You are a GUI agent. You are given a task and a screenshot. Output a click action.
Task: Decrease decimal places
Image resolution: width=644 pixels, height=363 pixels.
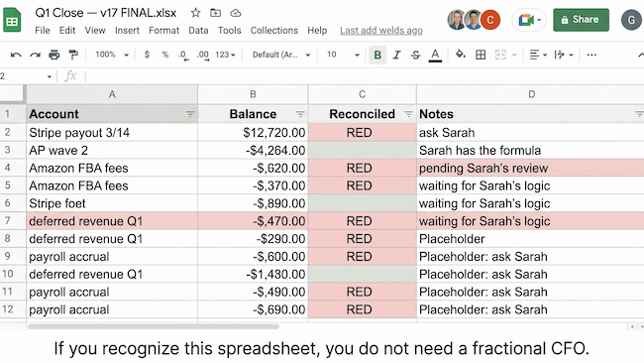click(183, 56)
